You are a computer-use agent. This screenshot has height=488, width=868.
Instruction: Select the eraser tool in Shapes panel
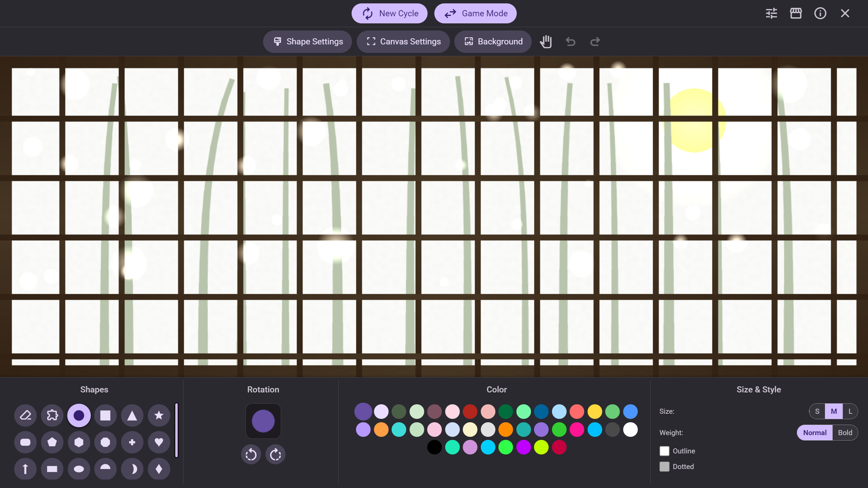(x=25, y=415)
